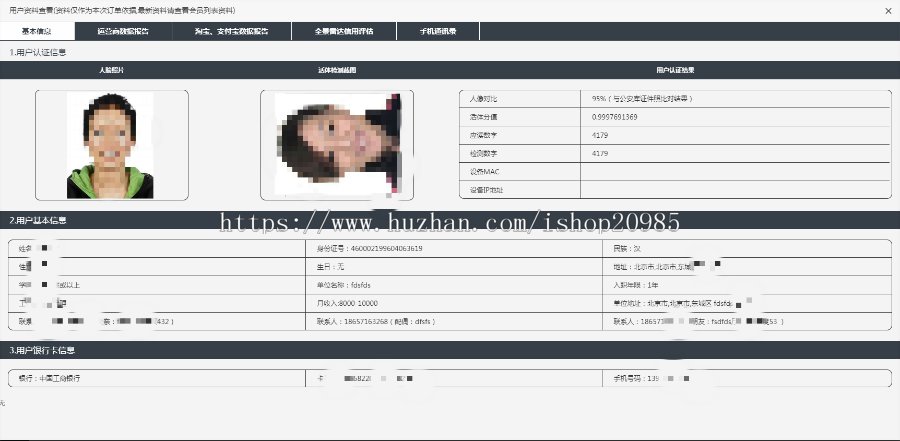Select the 4179 value next to 应读数字
The height and width of the screenshot is (441, 900).
point(600,136)
